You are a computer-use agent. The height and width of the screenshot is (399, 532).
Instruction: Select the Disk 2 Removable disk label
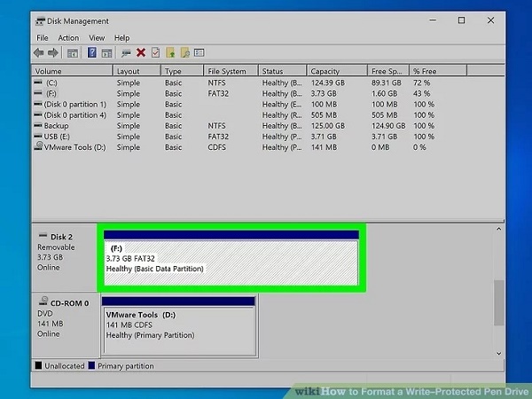(65, 257)
